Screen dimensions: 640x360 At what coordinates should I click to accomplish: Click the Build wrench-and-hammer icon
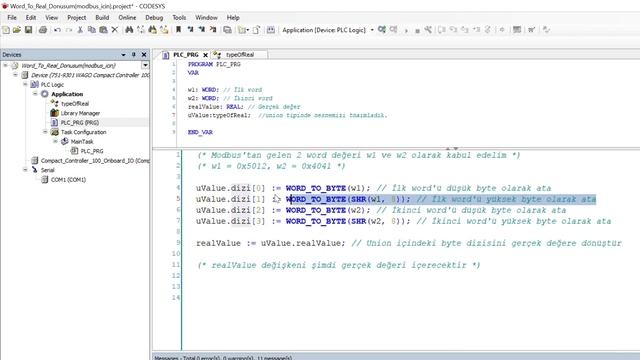[428, 30]
